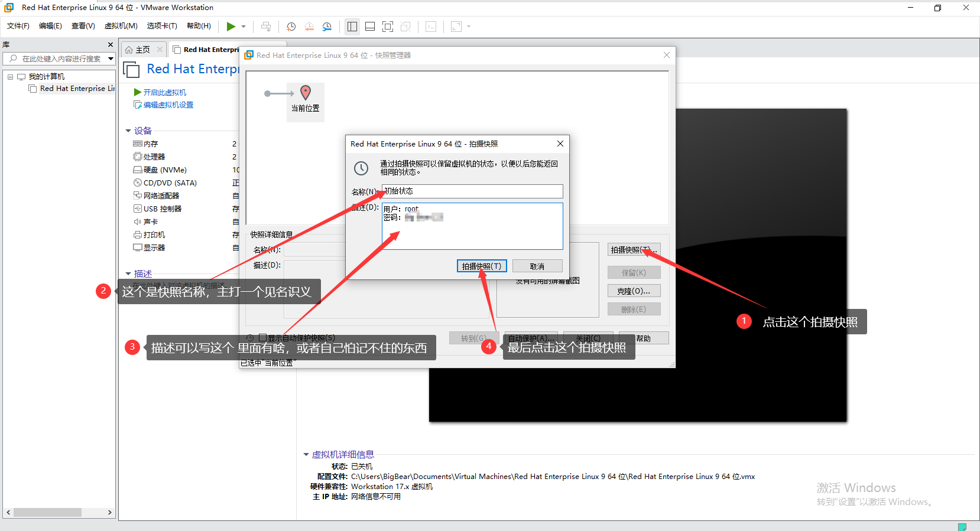Click the library search input field

tap(58, 58)
